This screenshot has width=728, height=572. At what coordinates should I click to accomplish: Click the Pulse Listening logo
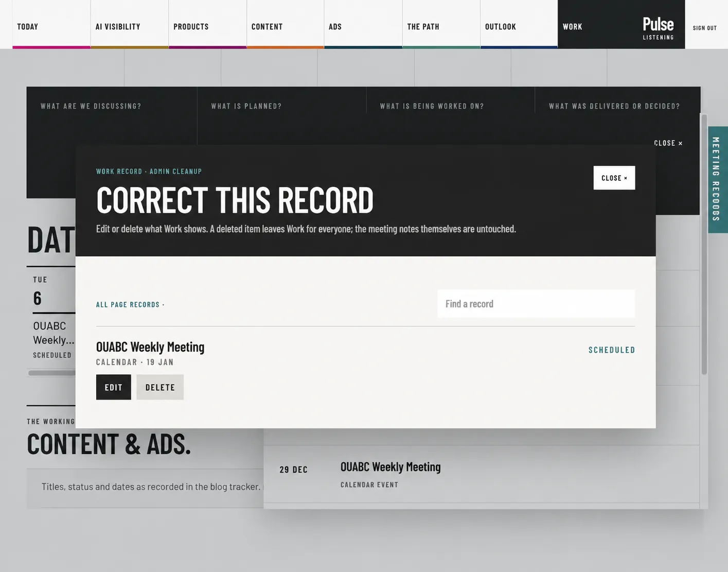click(x=658, y=28)
